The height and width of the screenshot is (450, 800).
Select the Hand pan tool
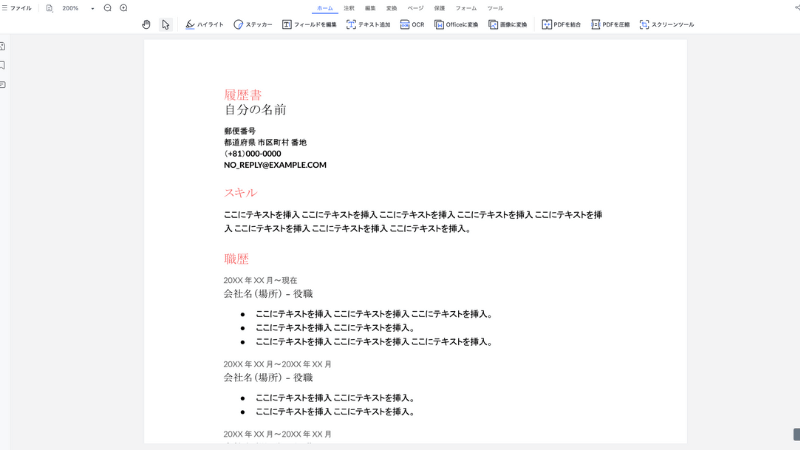tap(146, 24)
